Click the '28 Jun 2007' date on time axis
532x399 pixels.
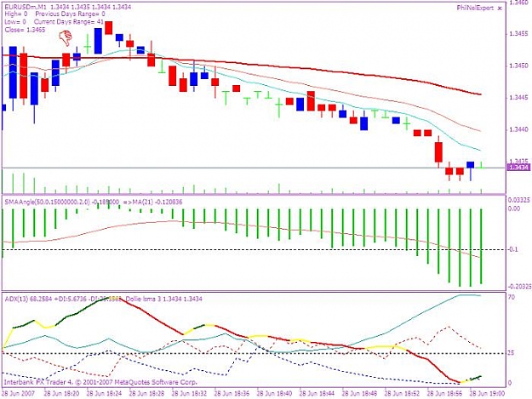pyautogui.click(x=18, y=394)
